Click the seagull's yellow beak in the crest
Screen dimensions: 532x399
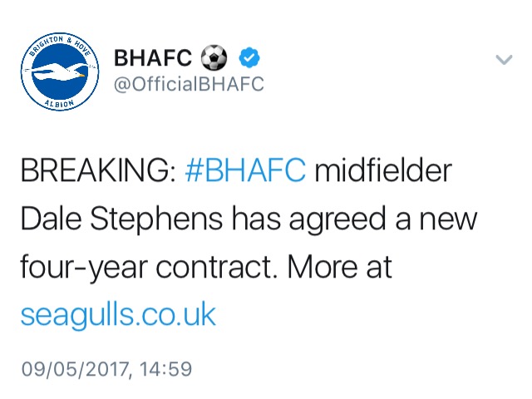81,76
